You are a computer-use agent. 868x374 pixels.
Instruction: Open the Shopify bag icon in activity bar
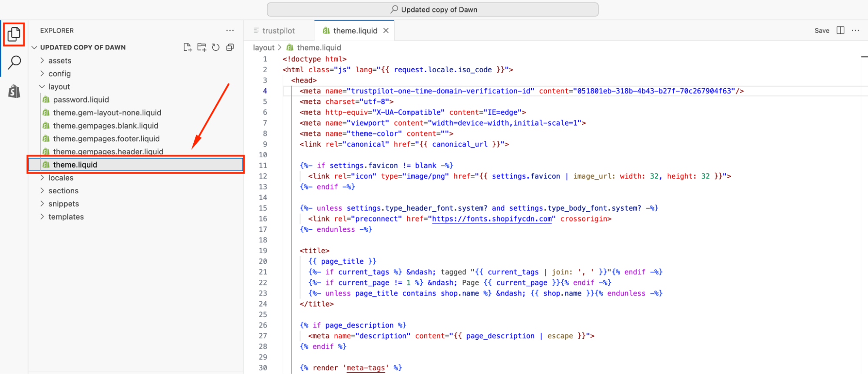[14, 91]
